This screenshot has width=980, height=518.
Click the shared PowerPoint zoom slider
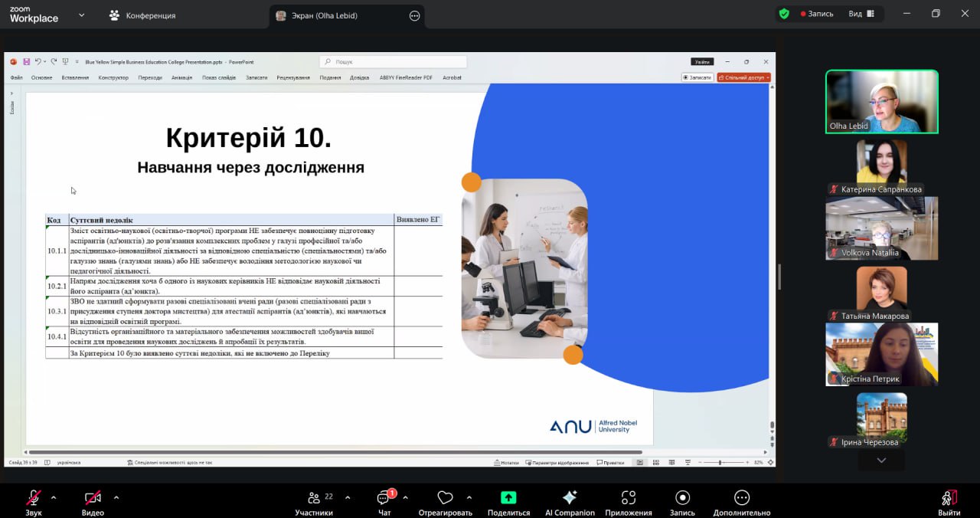[720, 463]
